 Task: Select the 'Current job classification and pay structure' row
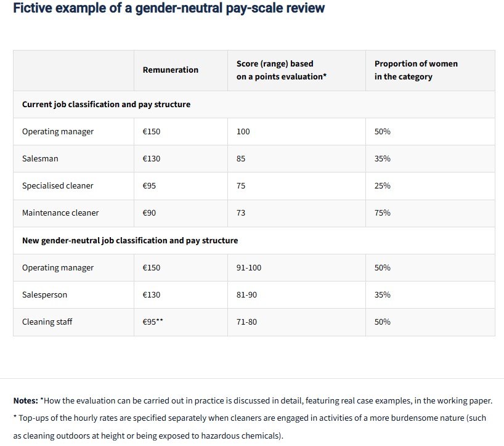pyautogui.click(x=106, y=105)
